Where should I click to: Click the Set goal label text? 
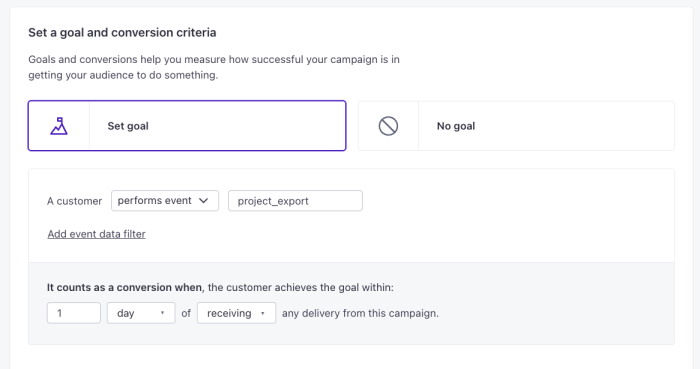point(128,126)
